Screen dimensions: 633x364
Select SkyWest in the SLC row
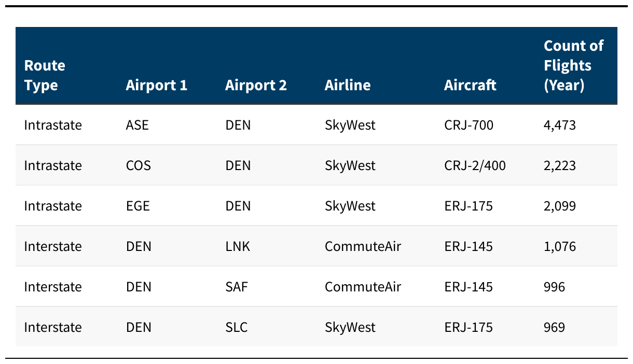click(350, 327)
